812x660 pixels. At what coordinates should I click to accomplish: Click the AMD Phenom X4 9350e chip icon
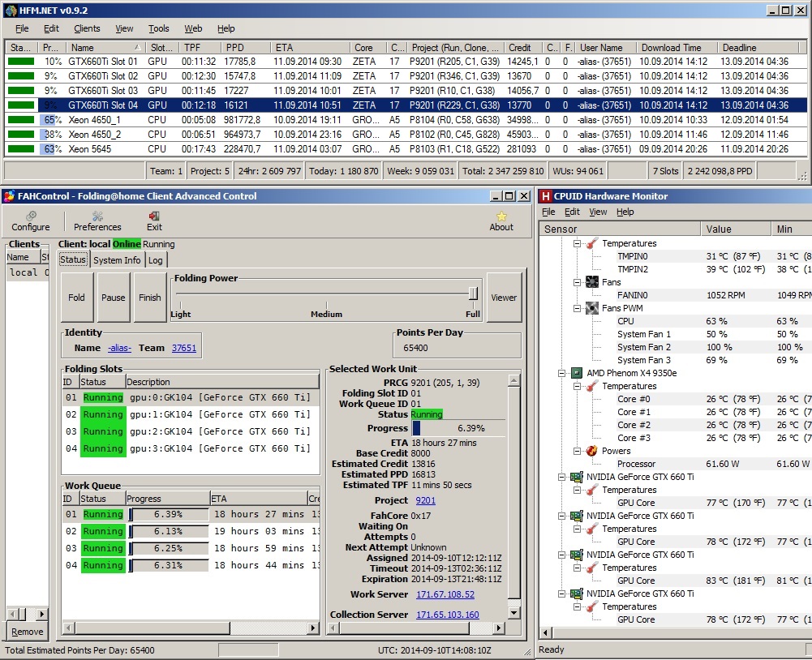pos(577,373)
